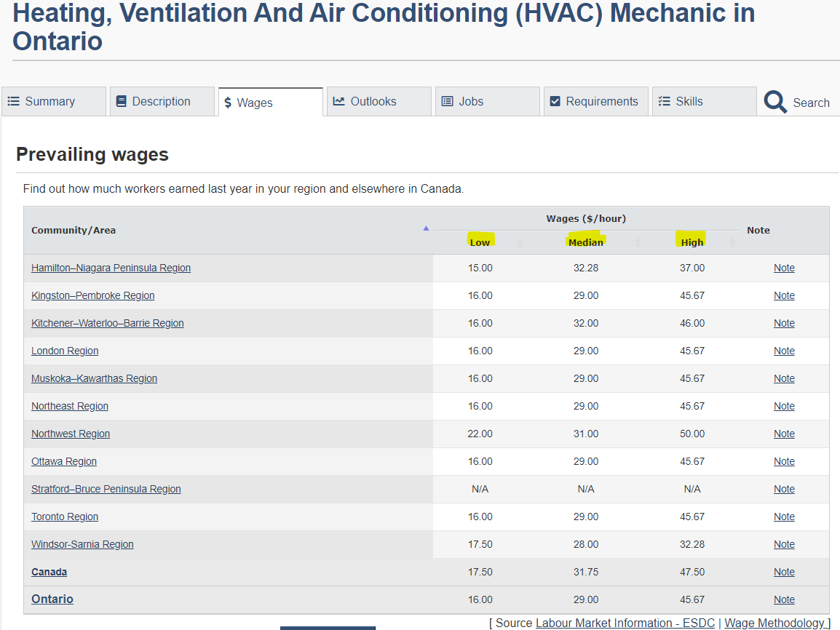
Task: Select Northwest Region high wage 50.00
Action: point(692,434)
